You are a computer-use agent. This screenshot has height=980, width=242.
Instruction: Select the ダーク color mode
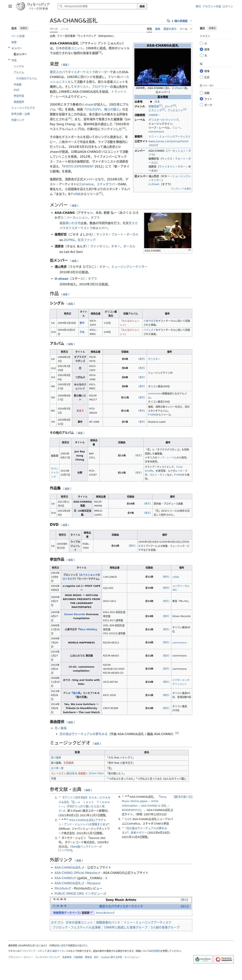coord(201,105)
